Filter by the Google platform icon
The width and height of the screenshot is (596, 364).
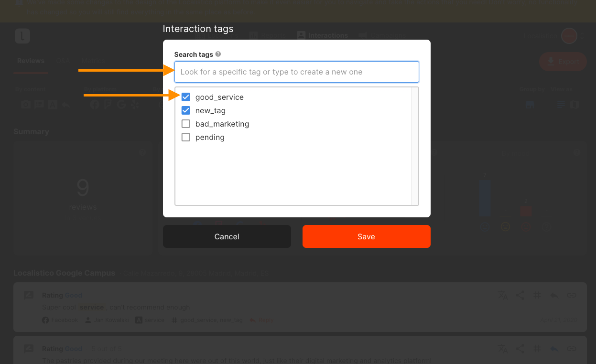click(121, 105)
